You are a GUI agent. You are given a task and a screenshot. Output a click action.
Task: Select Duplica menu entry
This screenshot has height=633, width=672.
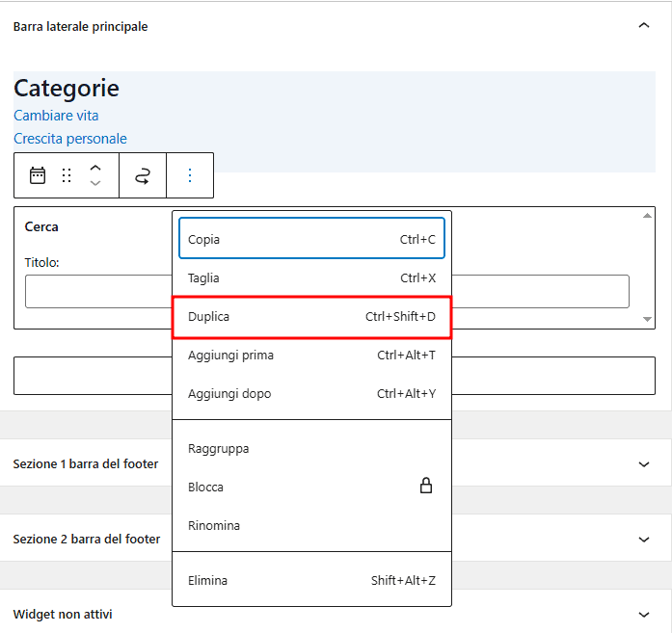311,317
